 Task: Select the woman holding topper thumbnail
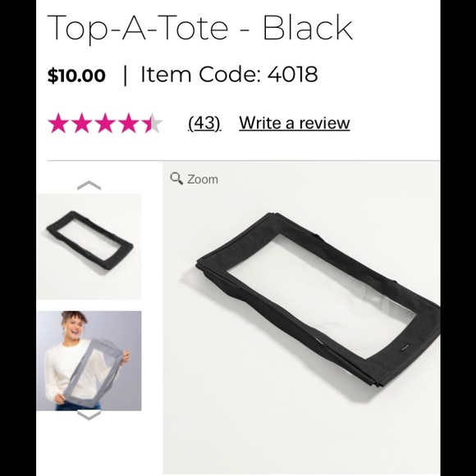[x=89, y=360]
